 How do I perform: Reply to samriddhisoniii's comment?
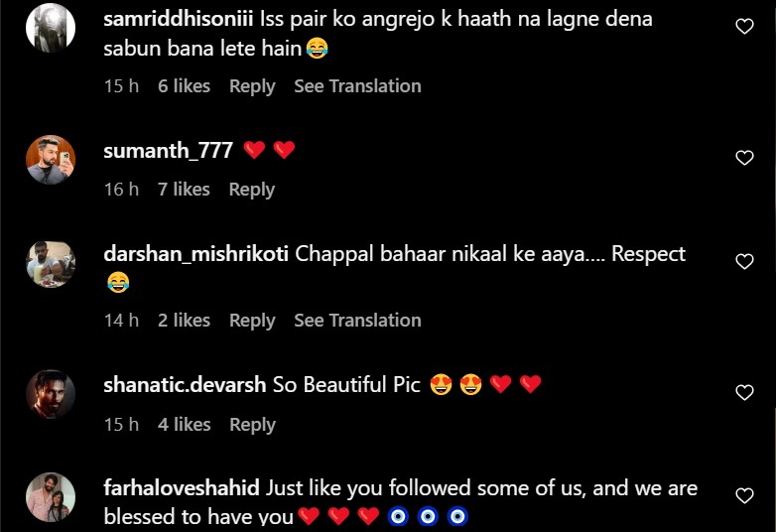click(252, 86)
